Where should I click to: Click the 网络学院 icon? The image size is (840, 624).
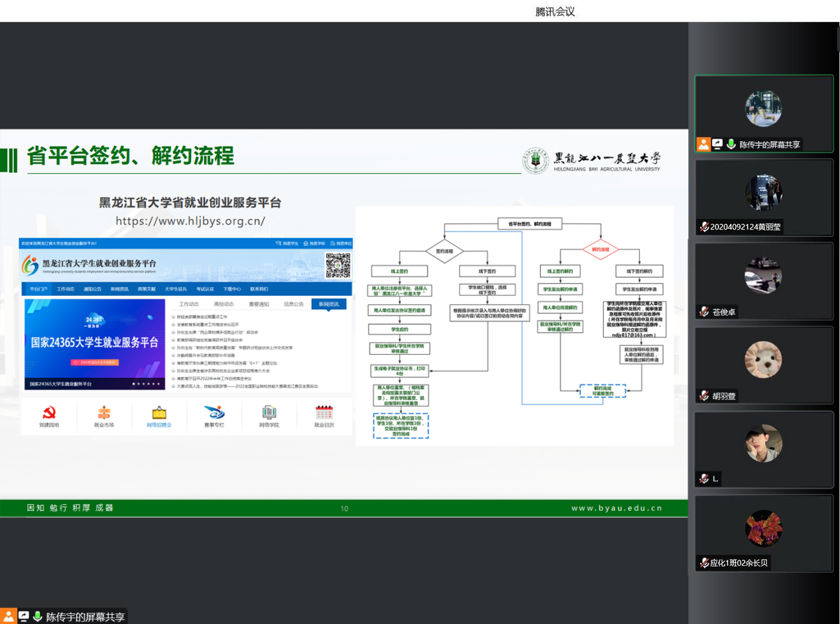(269, 412)
